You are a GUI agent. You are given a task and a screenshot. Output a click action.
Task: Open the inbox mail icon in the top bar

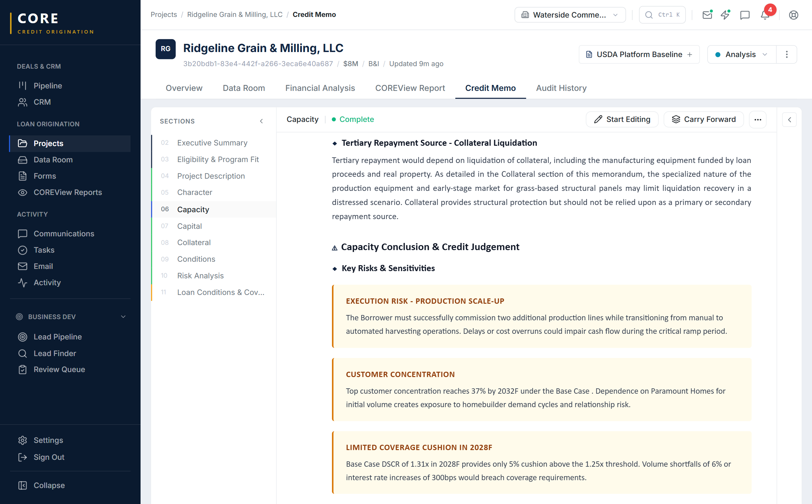[707, 15]
